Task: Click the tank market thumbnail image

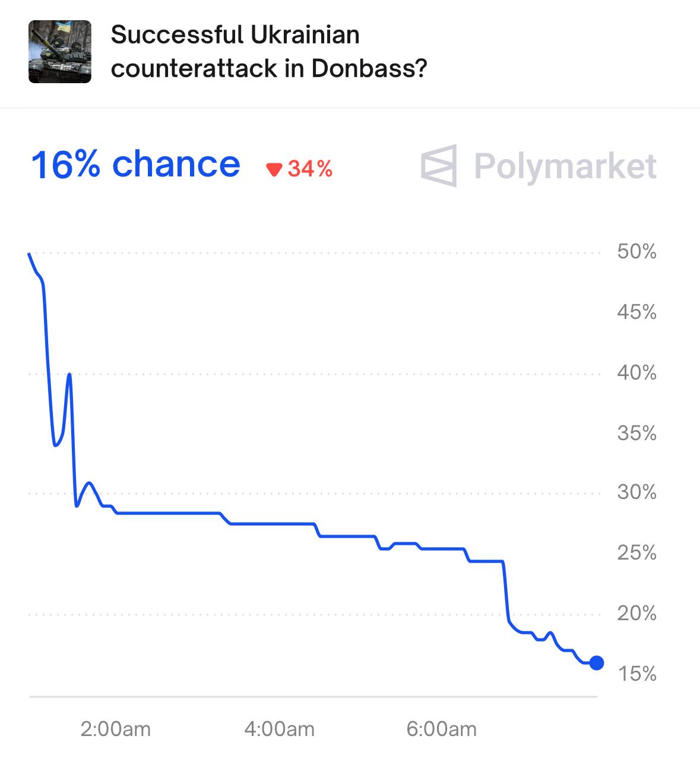Action: tap(60, 52)
